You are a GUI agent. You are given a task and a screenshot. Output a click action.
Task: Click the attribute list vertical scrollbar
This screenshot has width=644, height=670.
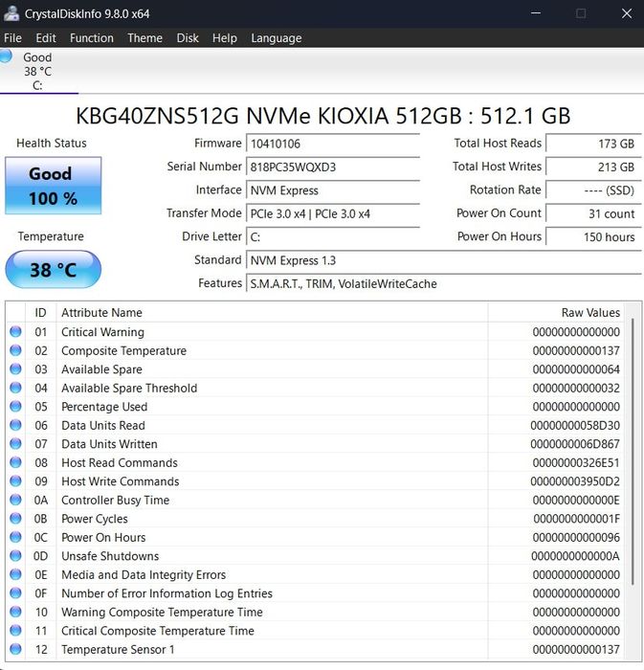pos(633,452)
